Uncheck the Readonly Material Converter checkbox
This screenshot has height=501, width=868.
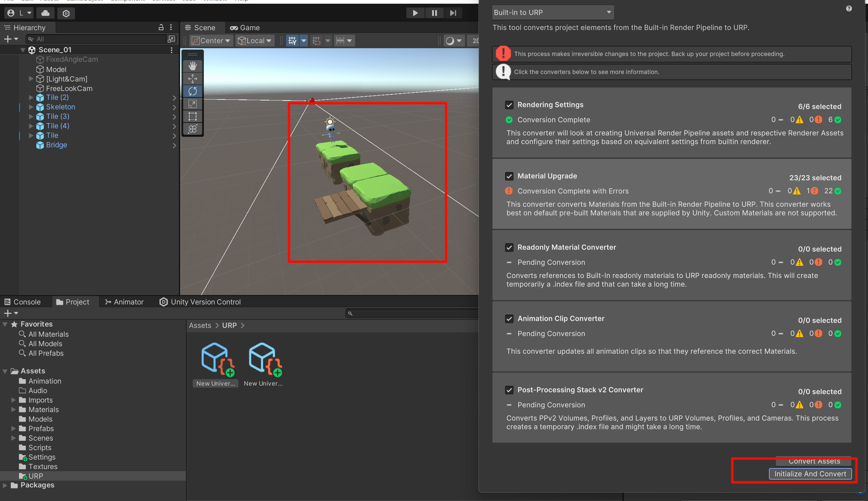(509, 247)
